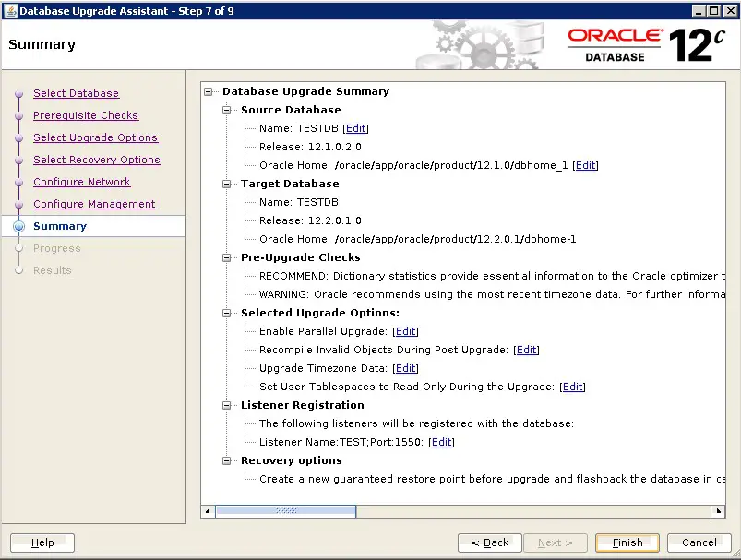Click the horizontal scrollbar thumb
The height and width of the screenshot is (560, 741).
point(286,511)
